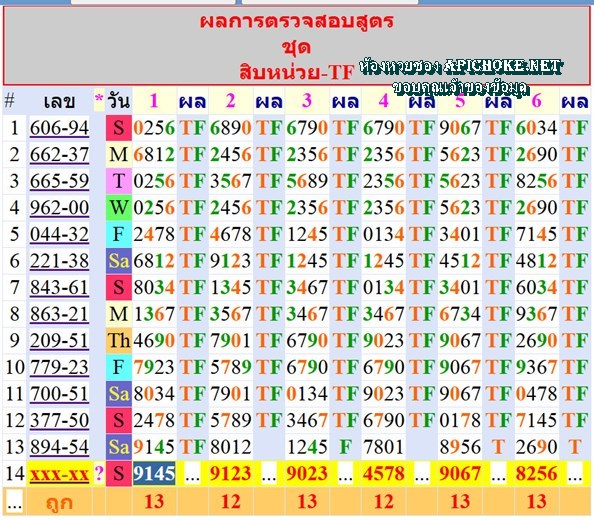Click column 6 header number

536,101
